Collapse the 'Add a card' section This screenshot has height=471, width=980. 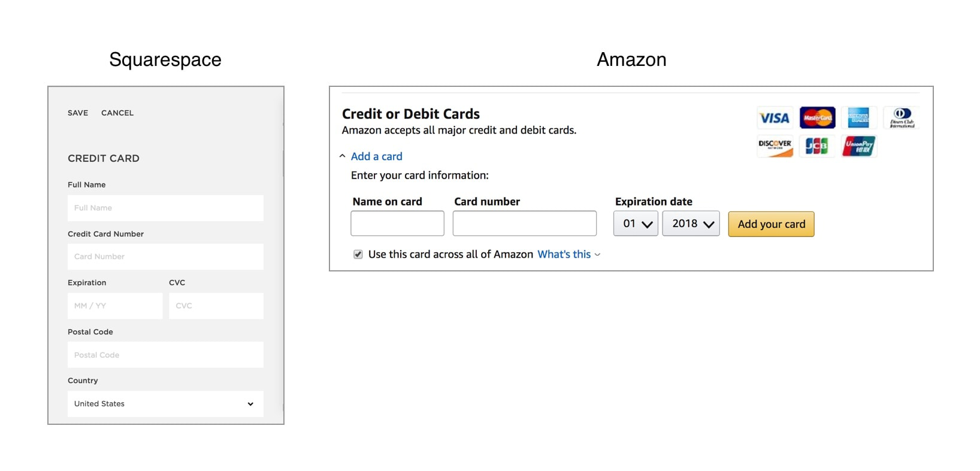[x=376, y=156]
